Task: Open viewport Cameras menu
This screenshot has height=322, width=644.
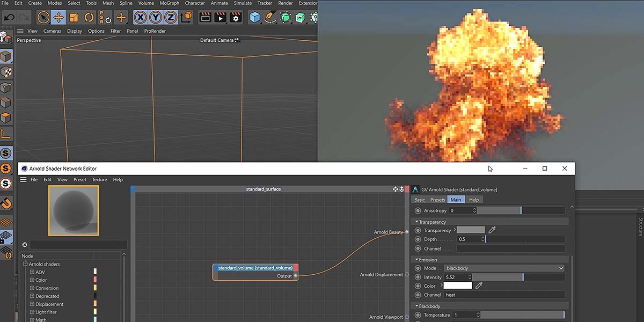Action: tap(52, 31)
